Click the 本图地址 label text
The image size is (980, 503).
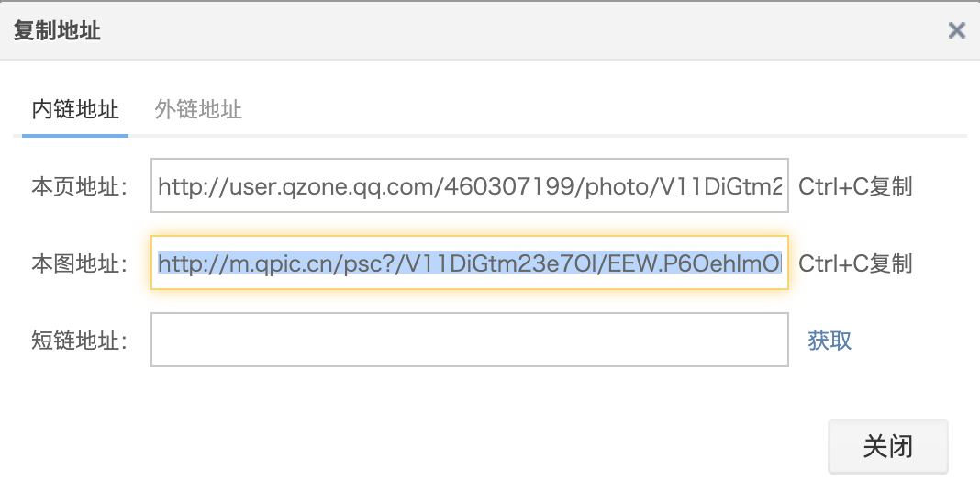[79, 264]
